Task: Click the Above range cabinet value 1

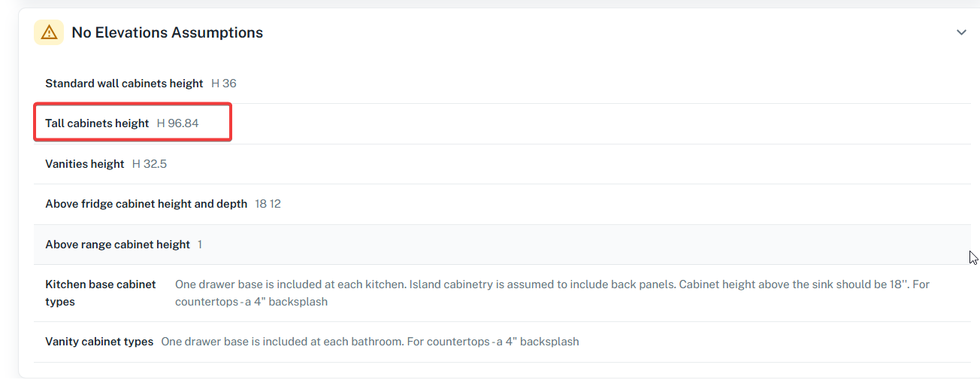Action: [x=200, y=245]
